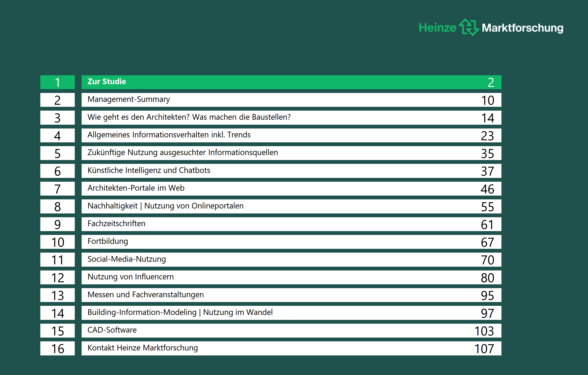Jump to Künstliche Intelligenz und Chatbots section
Screen dimensions: 588x375
pyautogui.click(x=149, y=170)
